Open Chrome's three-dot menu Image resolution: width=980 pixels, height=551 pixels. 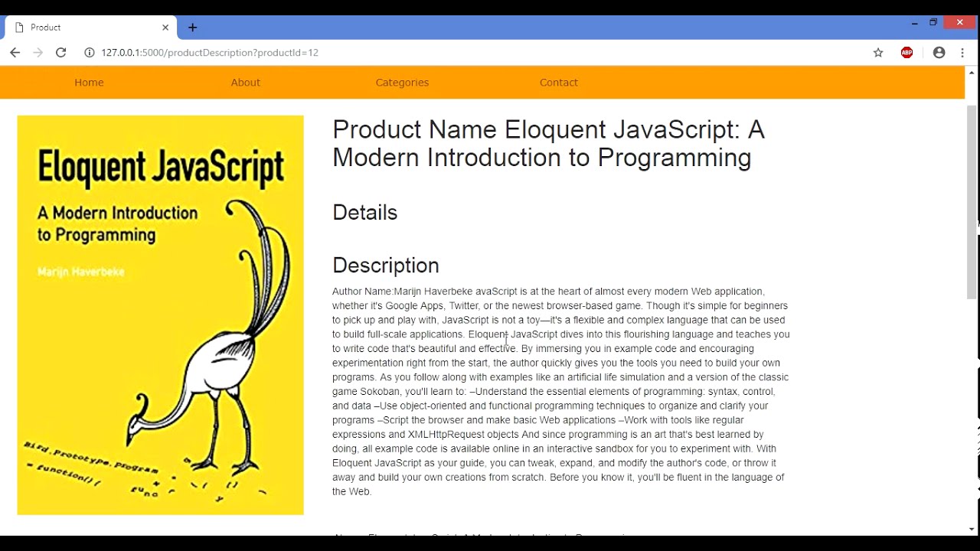pos(962,53)
